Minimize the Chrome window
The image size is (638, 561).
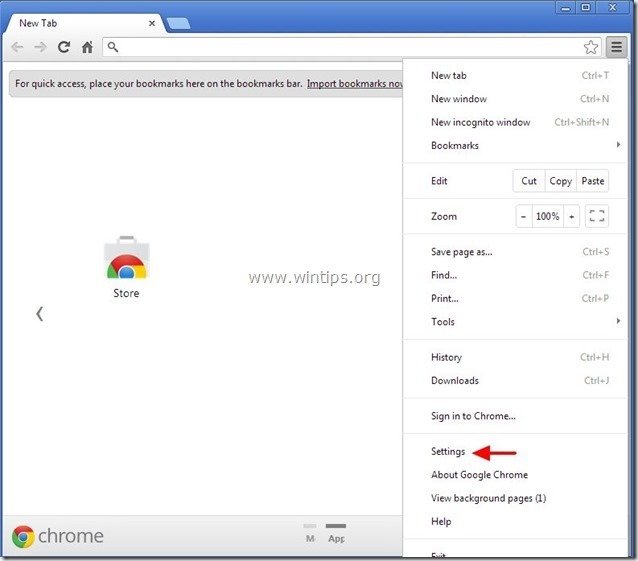tap(566, 7)
